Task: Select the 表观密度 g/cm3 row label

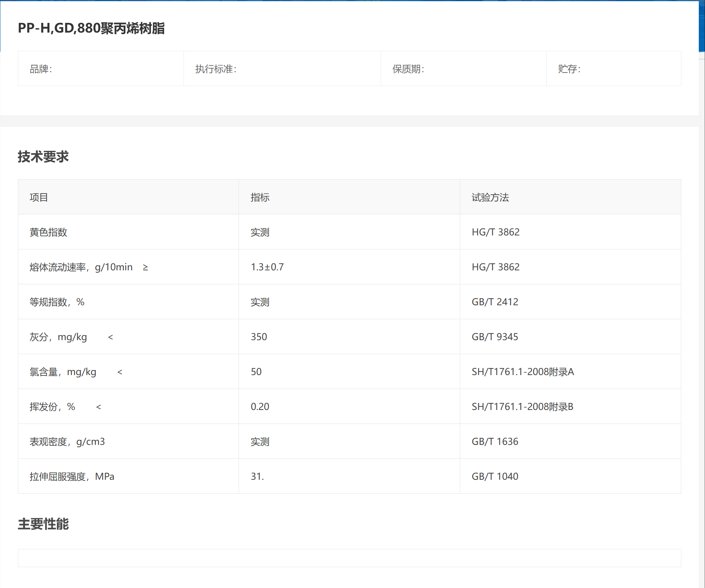Action: click(x=67, y=442)
